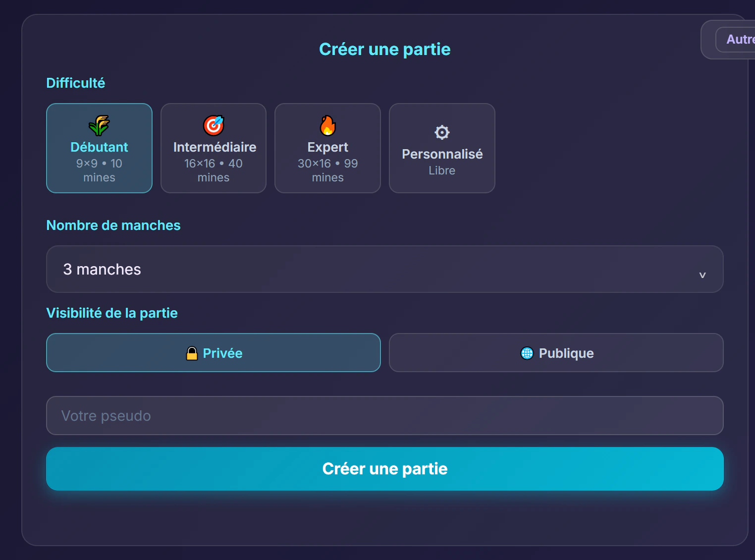This screenshot has width=755, height=560.
Task: Click the large Créer une partie button
Action: 385,469
